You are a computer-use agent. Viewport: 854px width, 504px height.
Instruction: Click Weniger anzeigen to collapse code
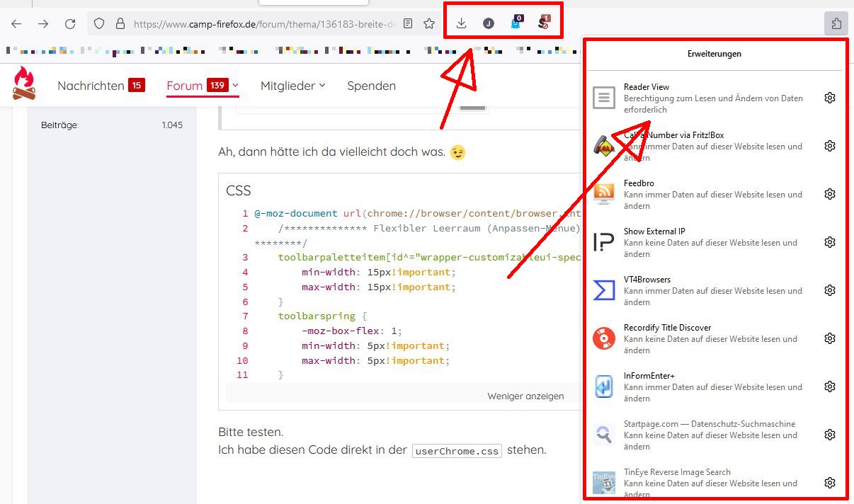coord(525,396)
